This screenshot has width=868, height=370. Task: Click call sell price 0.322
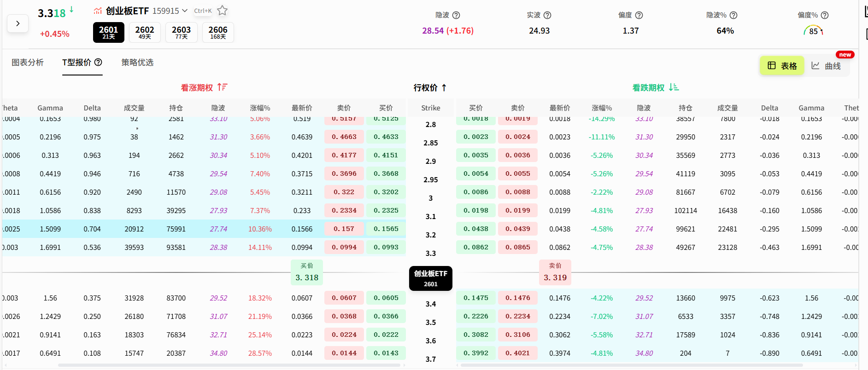point(344,192)
